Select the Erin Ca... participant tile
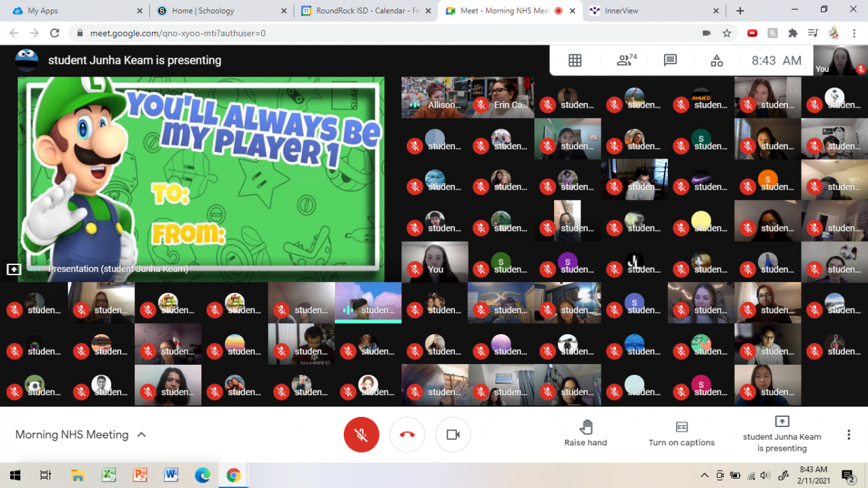The height and width of the screenshot is (488, 868). (501, 98)
